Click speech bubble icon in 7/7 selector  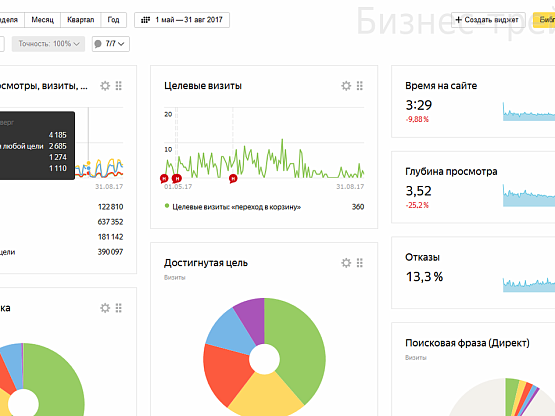click(x=98, y=44)
